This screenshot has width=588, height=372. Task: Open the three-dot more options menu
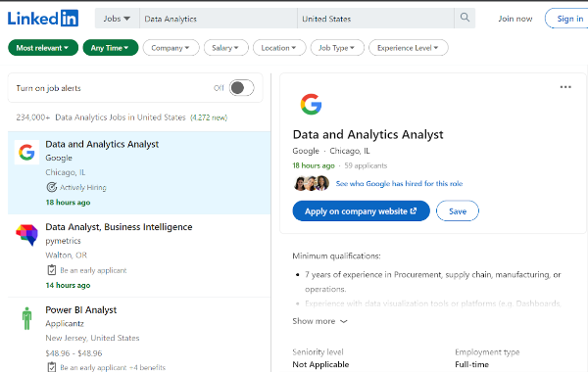[x=565, y=87]
